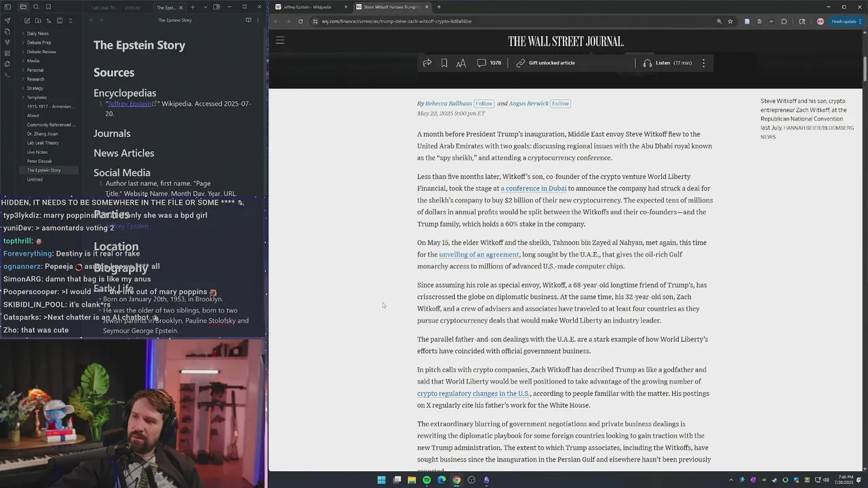The height and width of the screenshot is (488, 868).
Task: Reload the WSJ page
Action: click(x=300, y=21)
